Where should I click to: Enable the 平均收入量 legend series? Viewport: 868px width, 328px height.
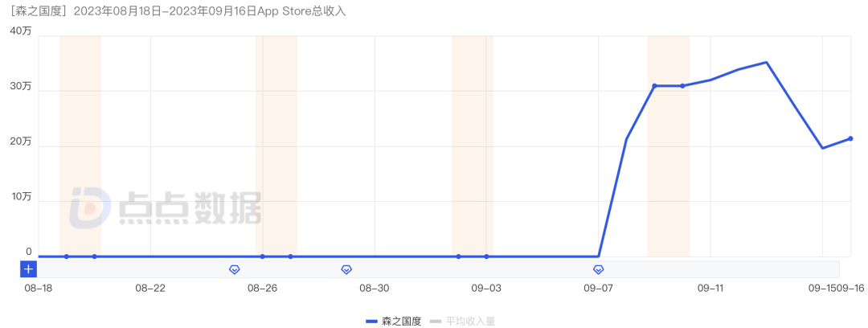point(462,321)
